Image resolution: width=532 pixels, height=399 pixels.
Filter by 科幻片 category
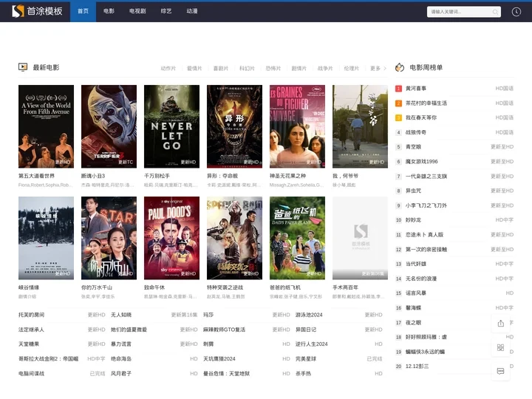[x=247, y=69]
